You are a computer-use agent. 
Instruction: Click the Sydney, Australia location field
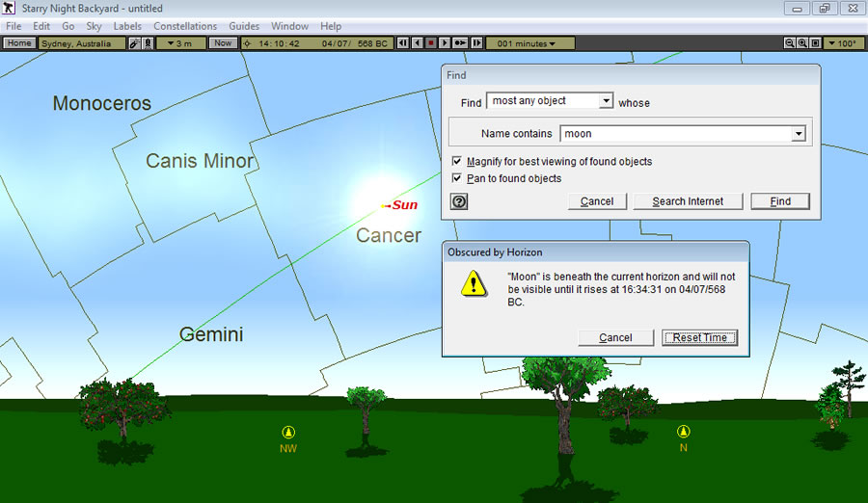pyautogui.click(x=81, y=43)
